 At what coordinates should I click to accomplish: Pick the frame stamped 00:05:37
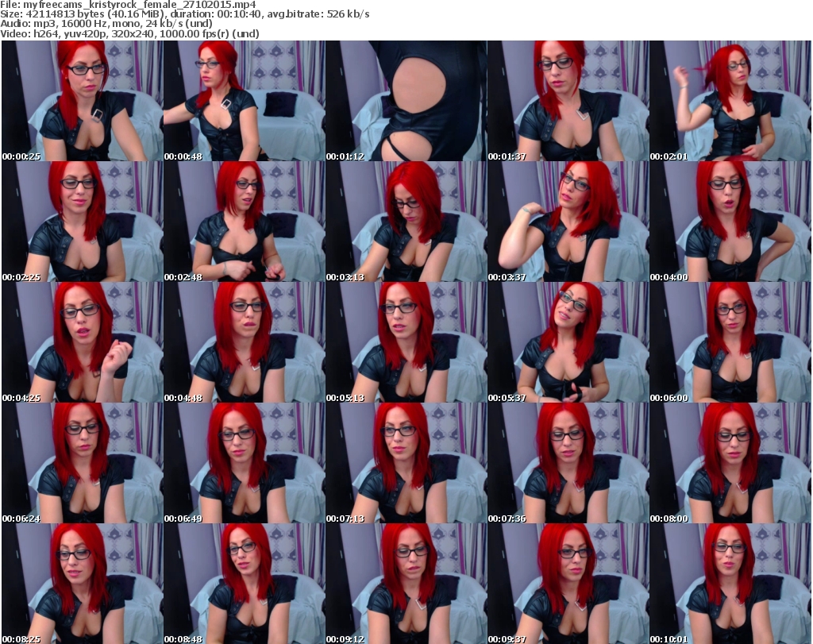pos(568,343)
